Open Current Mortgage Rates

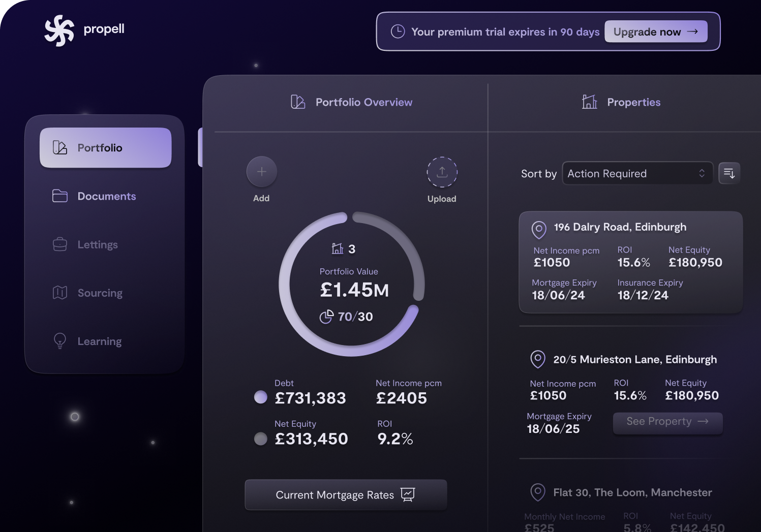[345, 494]
